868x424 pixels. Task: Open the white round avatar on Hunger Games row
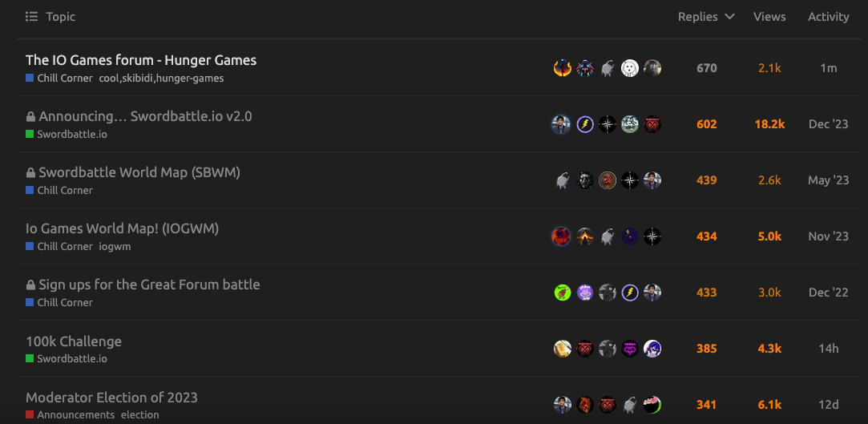pyautogui.click(x=630, y=68)
